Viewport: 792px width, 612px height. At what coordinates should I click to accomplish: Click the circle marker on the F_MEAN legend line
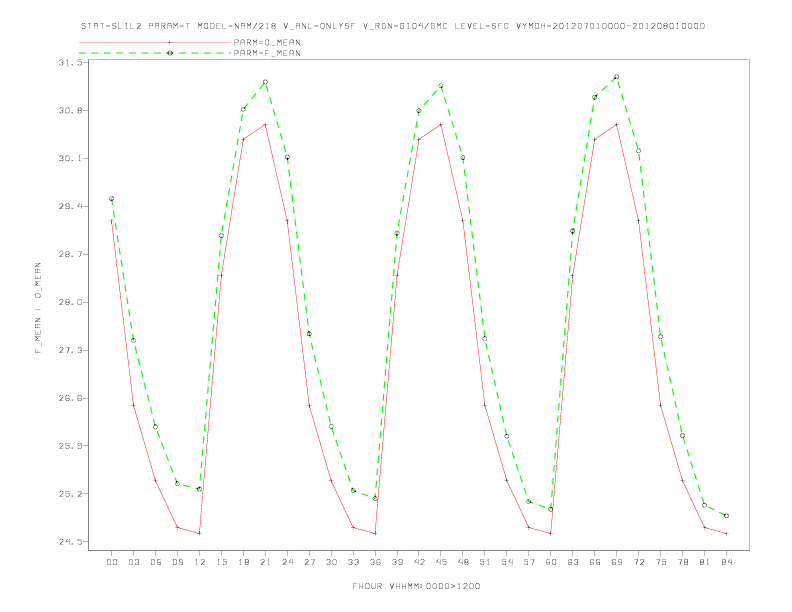click(170, 53)
